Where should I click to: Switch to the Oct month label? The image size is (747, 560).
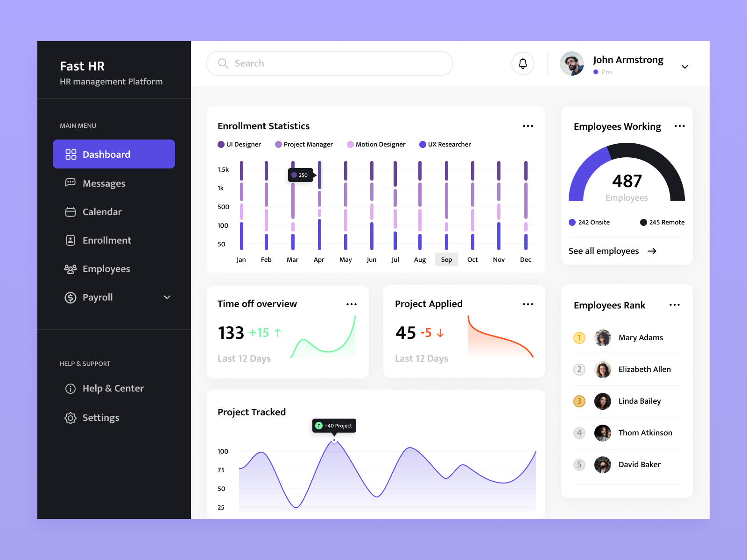click(x=472, y=259)
